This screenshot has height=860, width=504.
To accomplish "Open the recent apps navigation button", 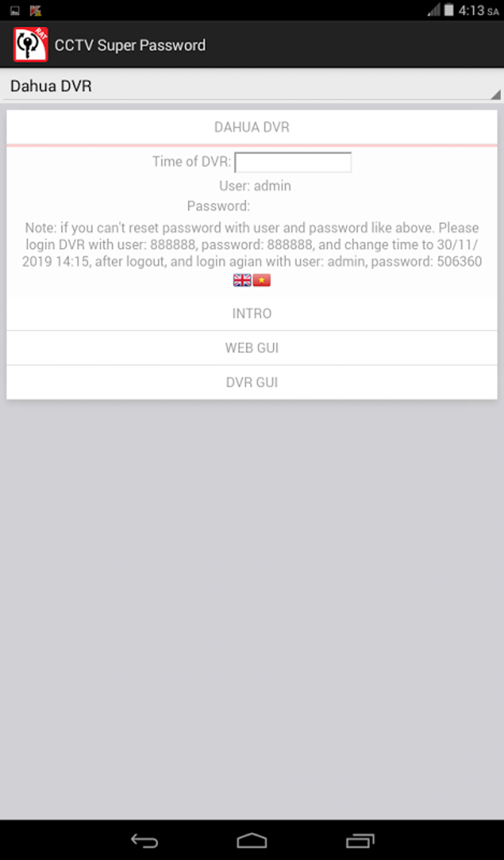I will (360, 840).
